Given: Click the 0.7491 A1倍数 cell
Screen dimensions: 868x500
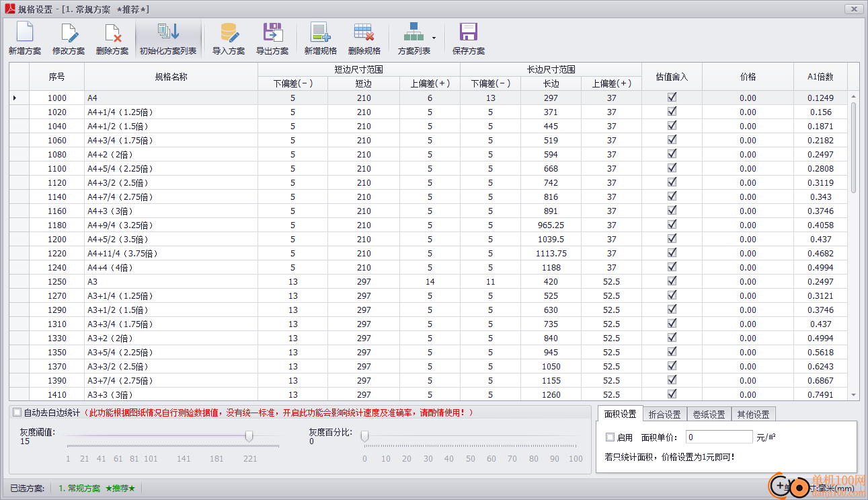Looking at the screenshot, I should 820,394.
